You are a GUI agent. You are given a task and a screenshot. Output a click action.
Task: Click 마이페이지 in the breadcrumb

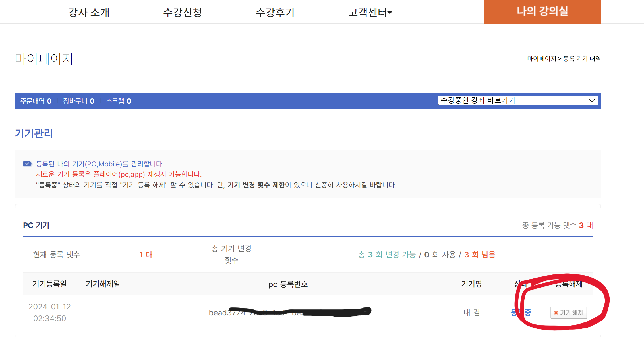click(x=541, y=59)
